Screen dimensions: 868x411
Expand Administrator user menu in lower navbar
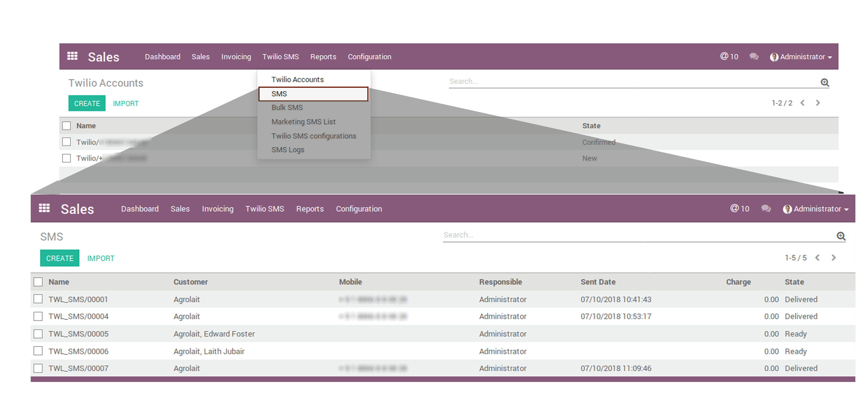point(816,209)
